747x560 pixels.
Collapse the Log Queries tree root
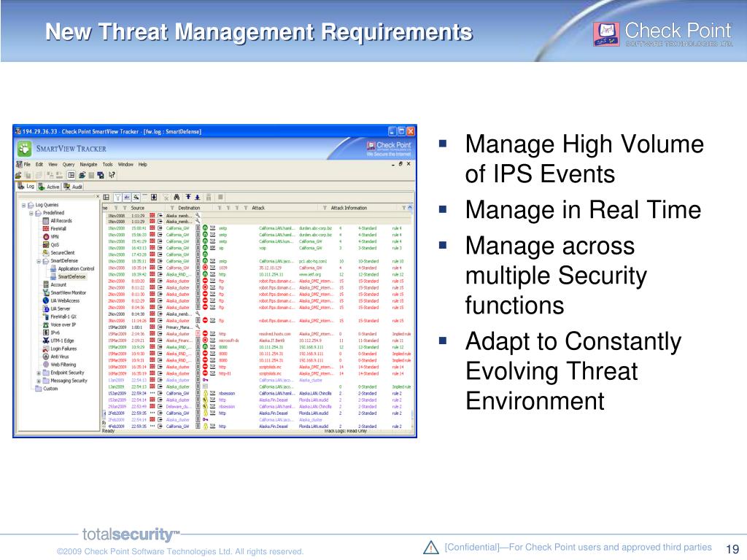tap(23, 205)
